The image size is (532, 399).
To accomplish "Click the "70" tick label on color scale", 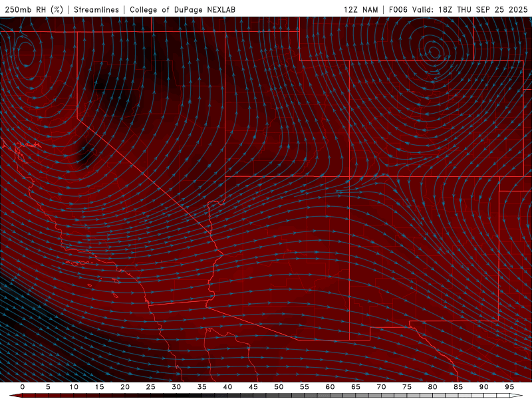I will (x=381, y=387).
